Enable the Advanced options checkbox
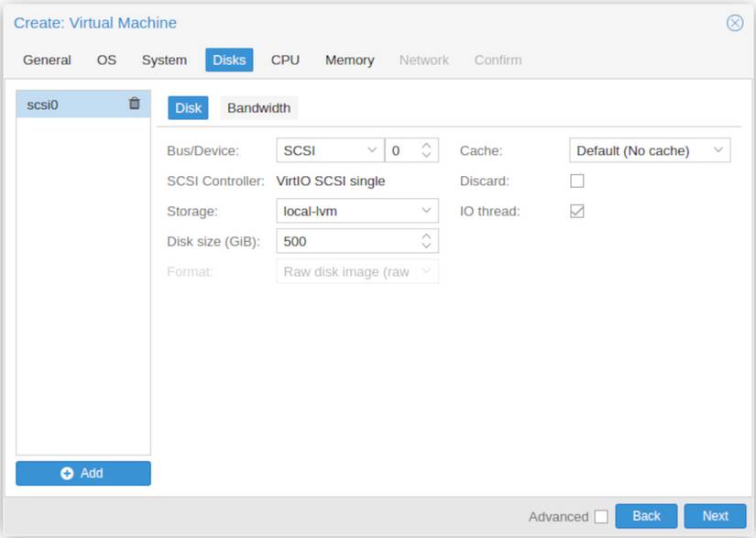Viewport: 756px width, 538px height. point(601,517)
